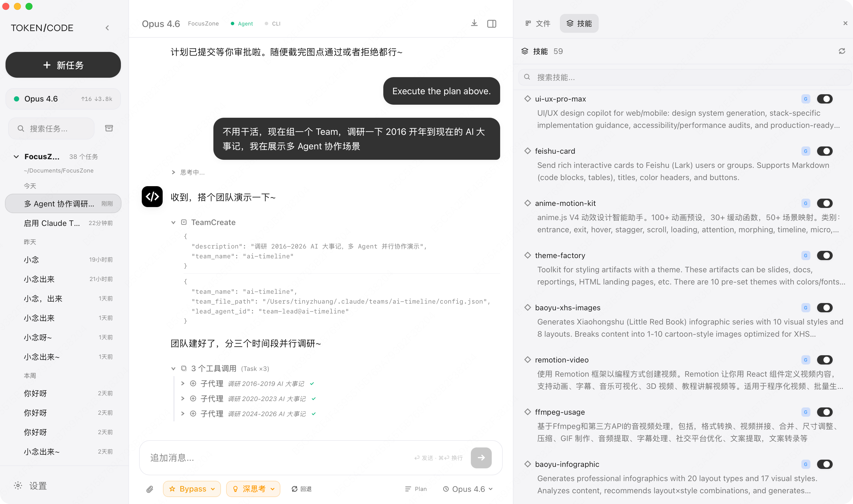The height and width of the screenshot is (504, 853).
Task: Download the conversation with the download icon
Action: [474, 23]
